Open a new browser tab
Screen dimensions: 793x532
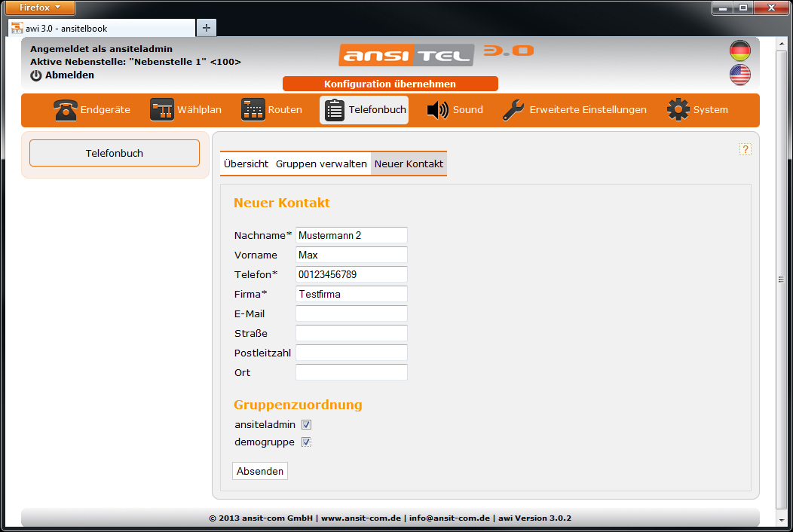coord(206,28)
